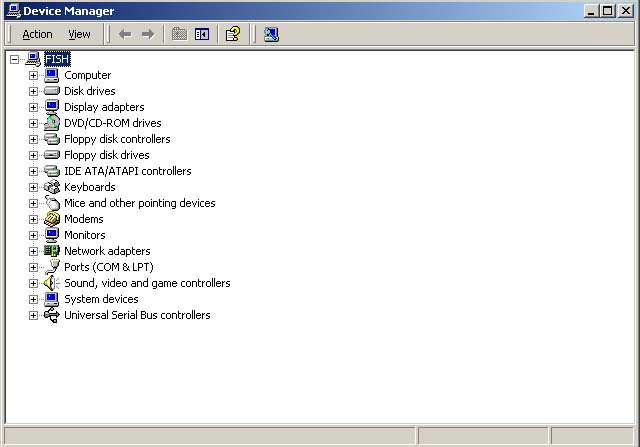Click the Network adapters icon
This screenshot has height=447, width=640.
[x=52, y=251]
